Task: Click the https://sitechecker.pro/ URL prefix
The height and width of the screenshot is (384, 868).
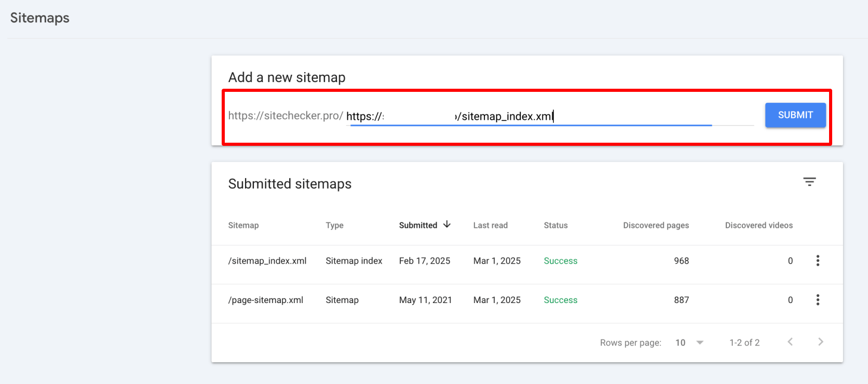Action: [286, 116]
